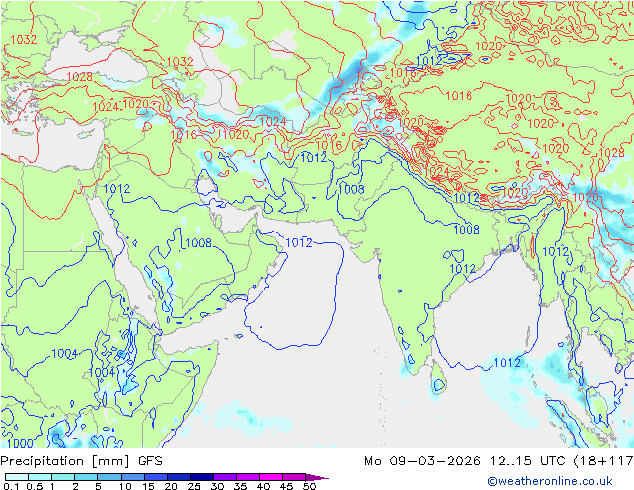The width and height of the screenshot is (634, 490).
Task: Click the 'Mo 09-03-2026 12..15 UTC' timestamp
Action: (467, 461)
